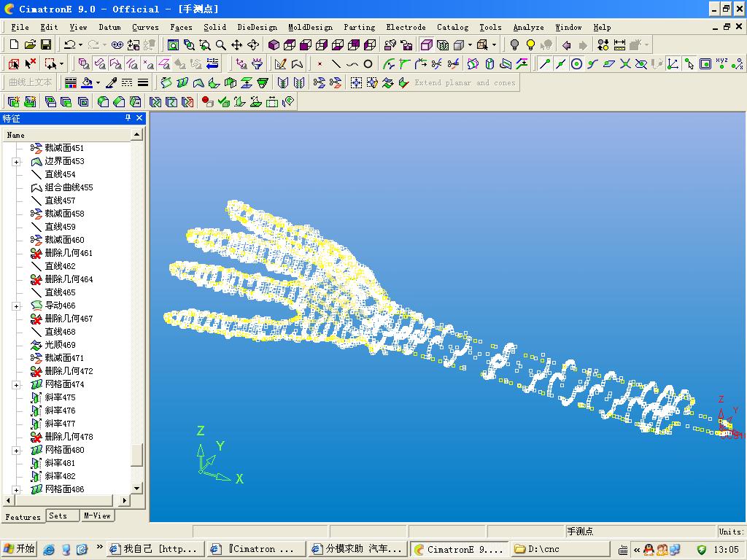Screen dimensions: 747x560
Task: Open the MoldDesign menu
Action: click(310, 27)
